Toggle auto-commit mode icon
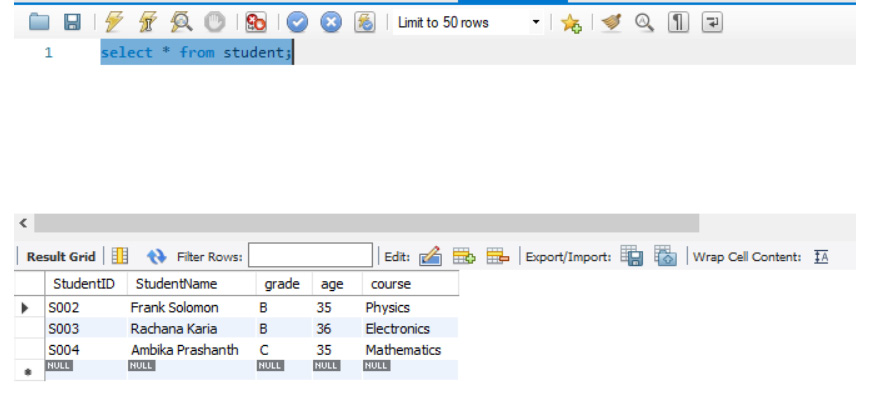Image resolution: width=870 pixels, height=418 pixels. (365, 22)
